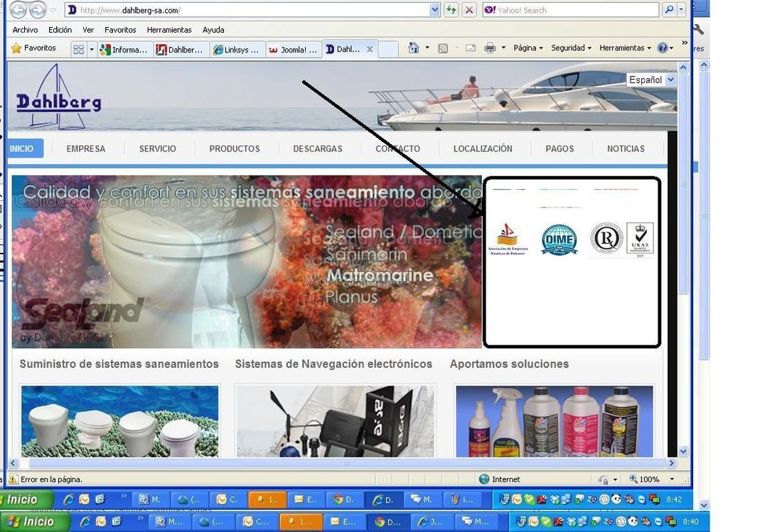The height and width of the screenshot is (532, 782).
Task: Click the Chrome D... taskbar item beside the 8:40 clock
Action: pos(388,522)
